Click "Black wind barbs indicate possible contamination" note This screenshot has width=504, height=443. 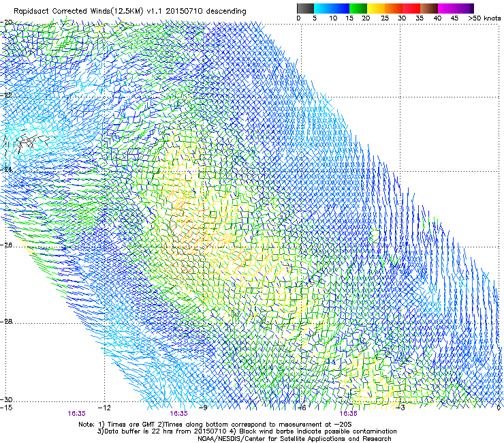coord(318,431)
